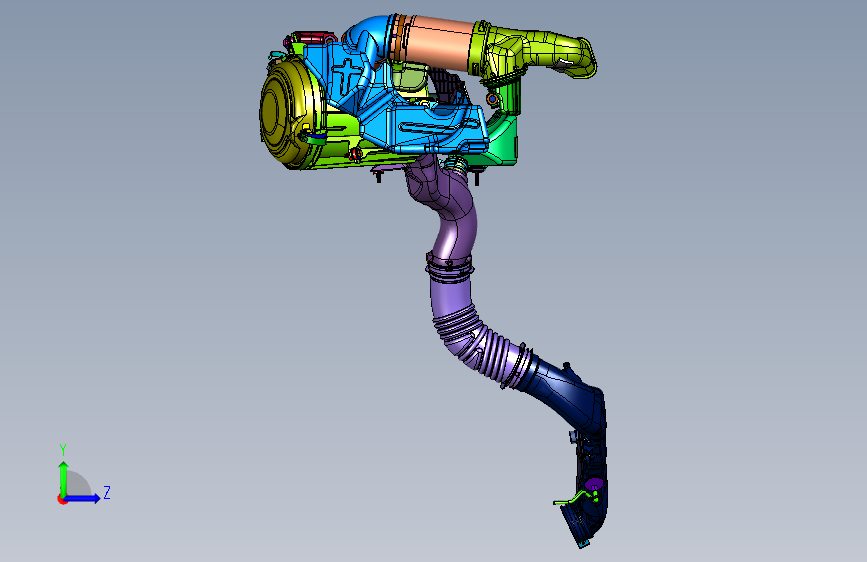Click the blue Z axis arrow of the triad
867x562 pixels.
pyautogui.click(x=83, y=498)
